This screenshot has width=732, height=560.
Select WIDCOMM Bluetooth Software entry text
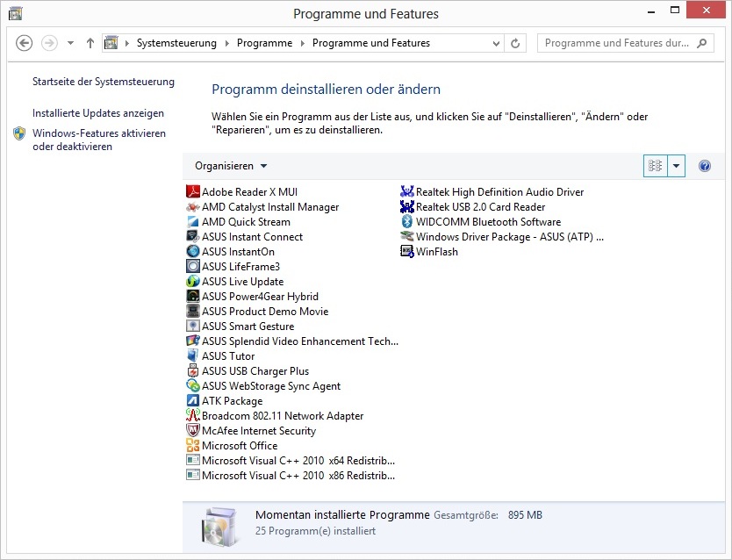[x=489, y=222]
